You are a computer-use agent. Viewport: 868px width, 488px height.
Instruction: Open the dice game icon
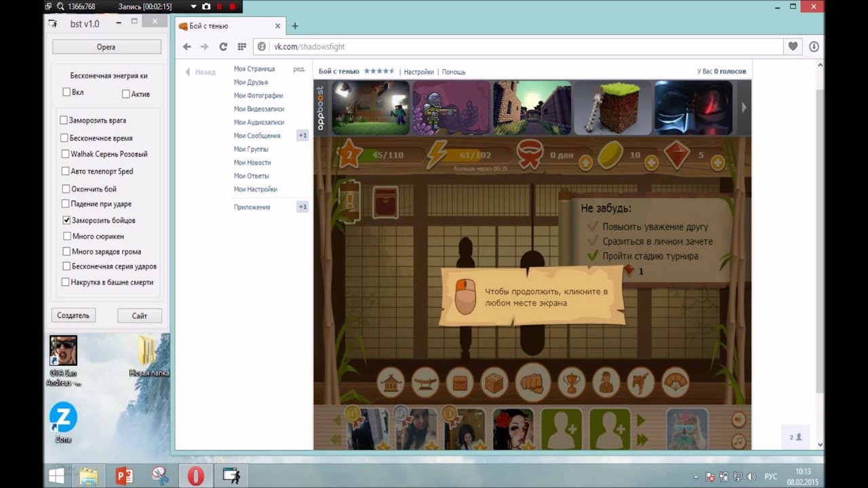point(495,383)
